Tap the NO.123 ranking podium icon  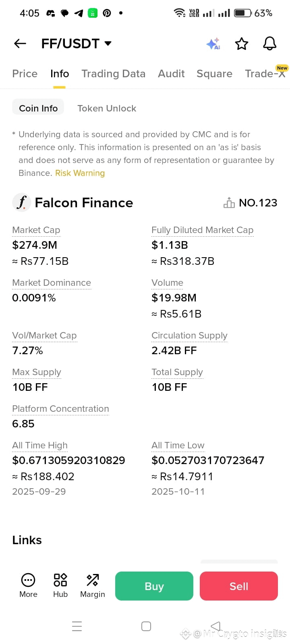coord(229,202)
